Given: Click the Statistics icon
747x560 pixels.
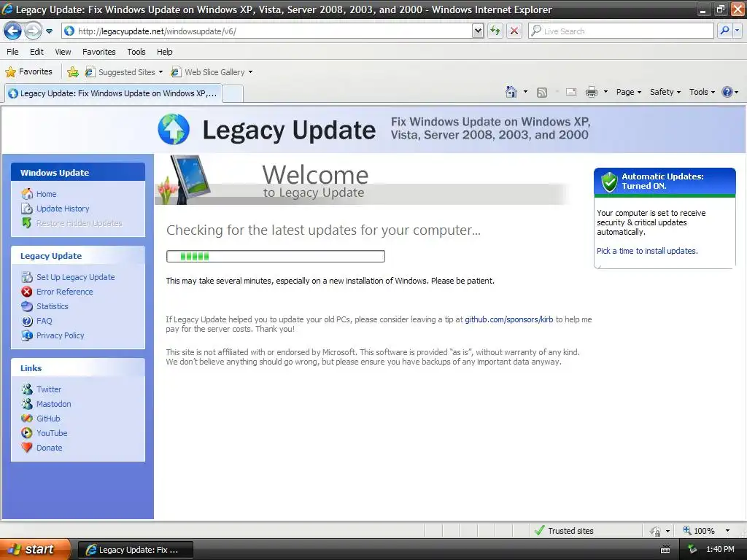Looking at the screenshot, I should pos(27,306).
